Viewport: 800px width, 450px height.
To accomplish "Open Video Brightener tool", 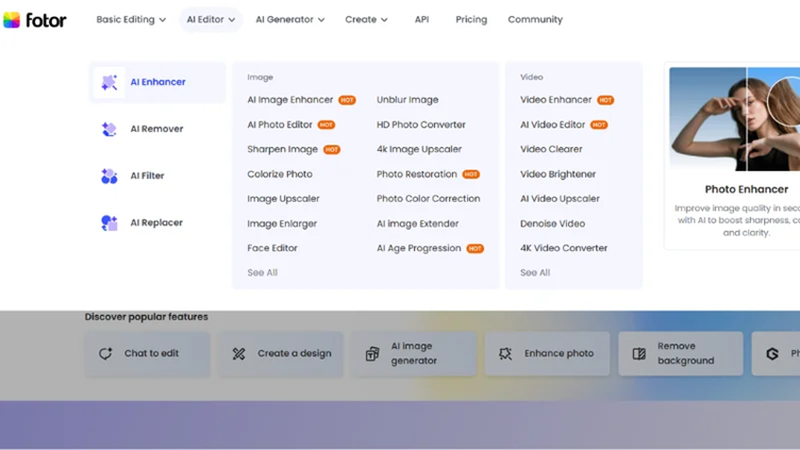I will click(558, 174).
